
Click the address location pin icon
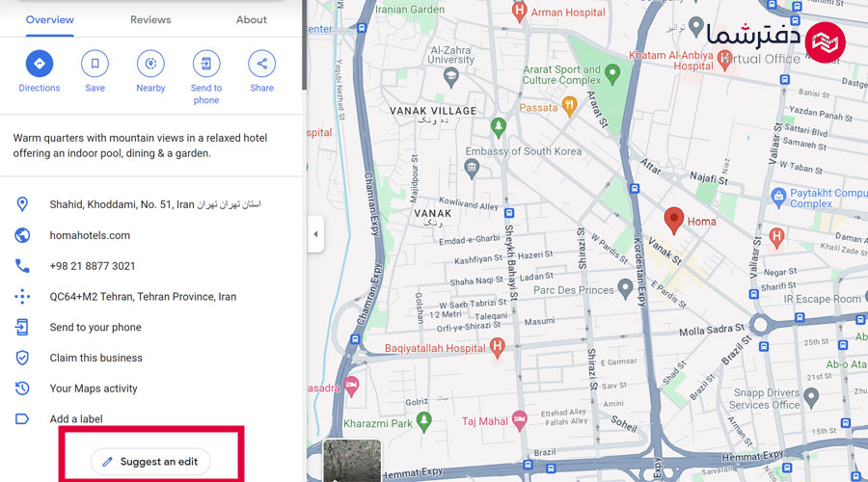tap(22, 204)
